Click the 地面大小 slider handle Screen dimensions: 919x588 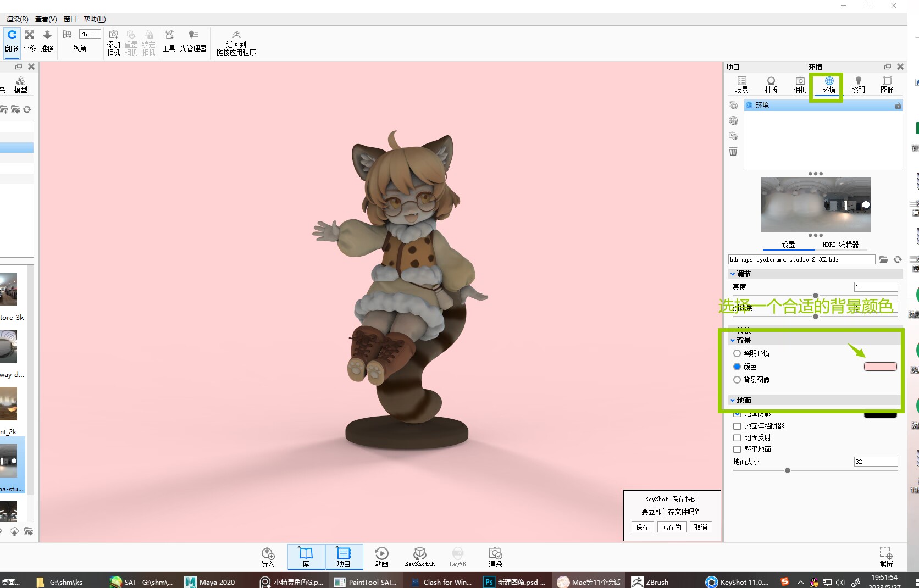click(788, 470)
